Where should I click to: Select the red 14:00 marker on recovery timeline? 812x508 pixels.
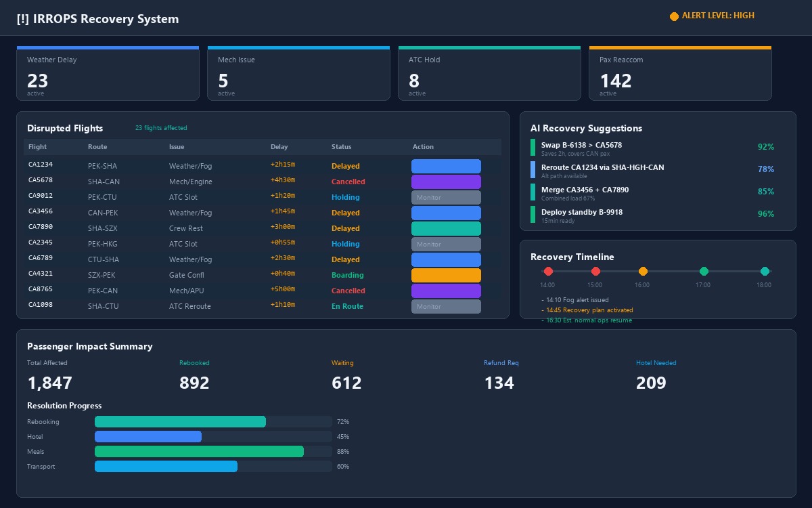(548, 271)
